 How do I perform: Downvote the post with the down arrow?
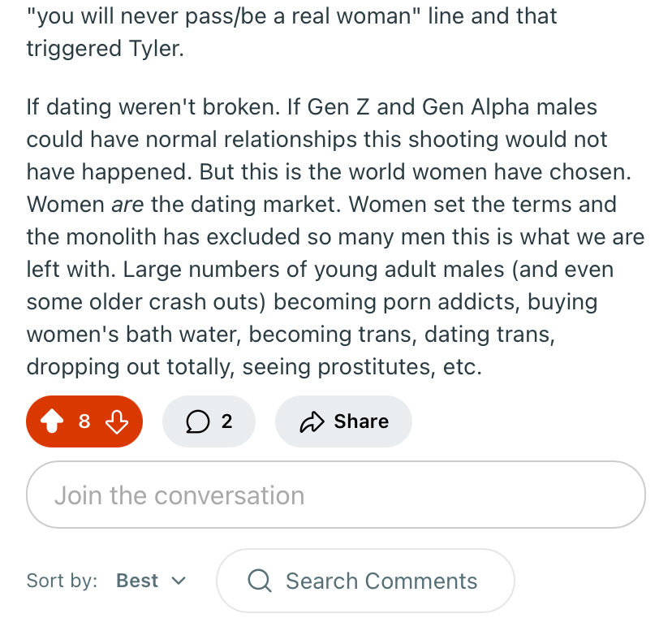pos(117,421)
